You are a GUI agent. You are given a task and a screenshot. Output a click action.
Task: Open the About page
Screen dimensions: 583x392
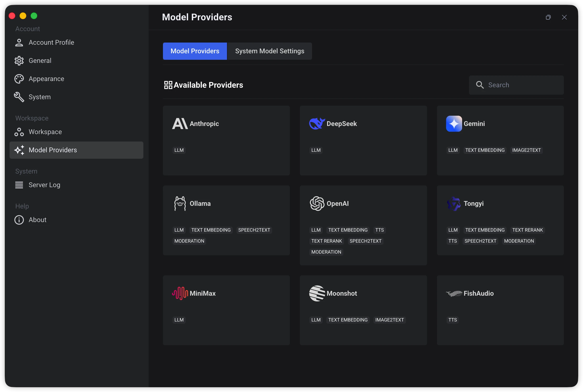(x=76, y=220)
